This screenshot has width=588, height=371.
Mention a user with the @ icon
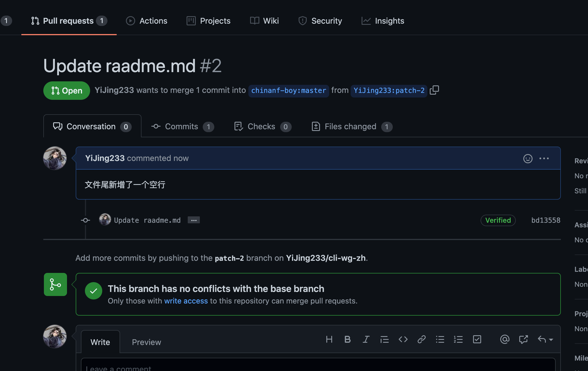505,339
